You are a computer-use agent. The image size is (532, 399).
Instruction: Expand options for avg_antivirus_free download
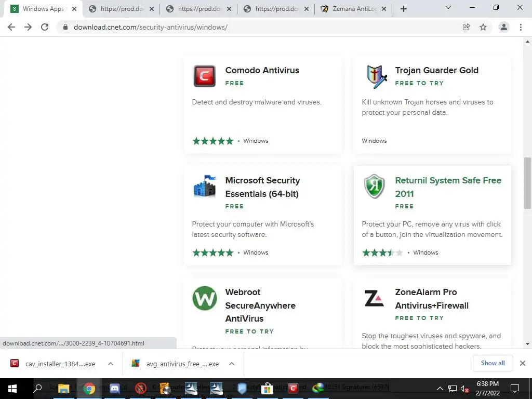click(232, 364)
